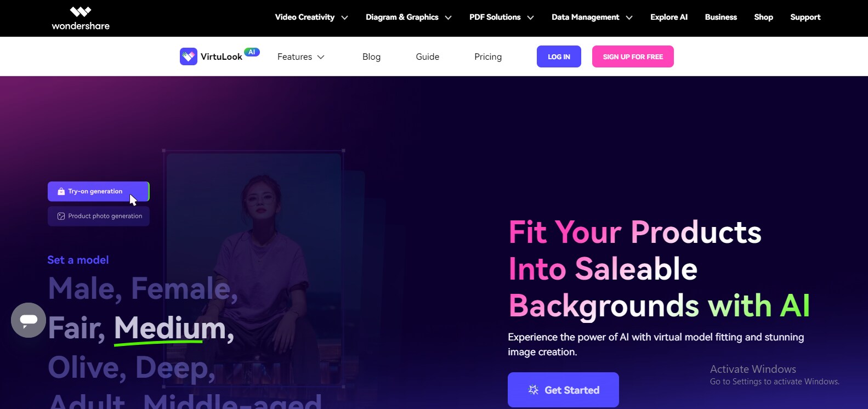The image size is (868, 409).
Task: Click the LOG IN button
Action: (x=559, y=56)
